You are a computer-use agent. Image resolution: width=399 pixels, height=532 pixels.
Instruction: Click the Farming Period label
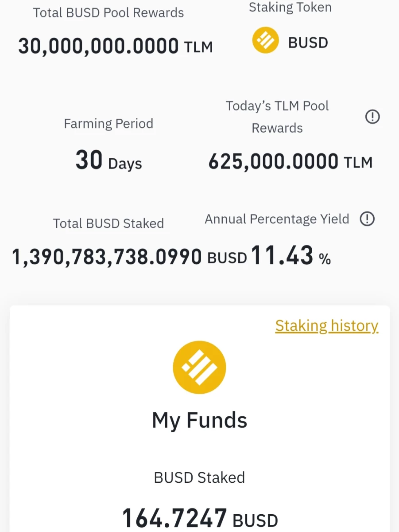tap(108, 124)
